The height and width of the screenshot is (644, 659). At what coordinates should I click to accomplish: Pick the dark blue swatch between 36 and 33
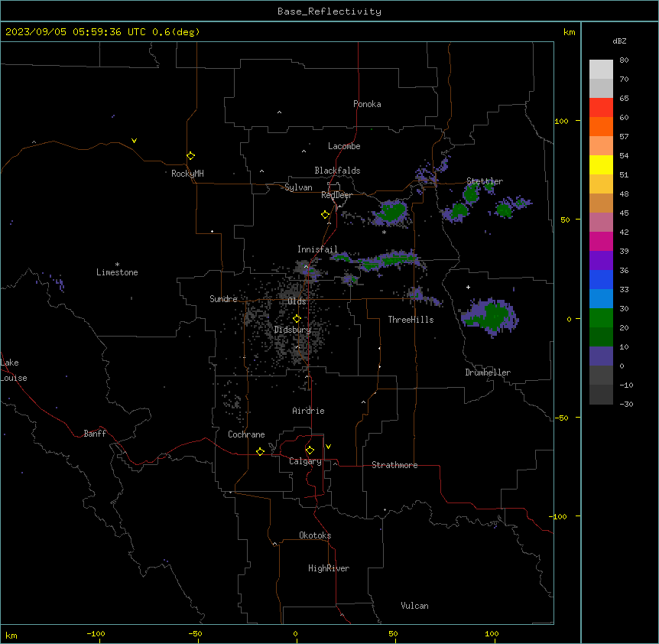click(601, 279)
